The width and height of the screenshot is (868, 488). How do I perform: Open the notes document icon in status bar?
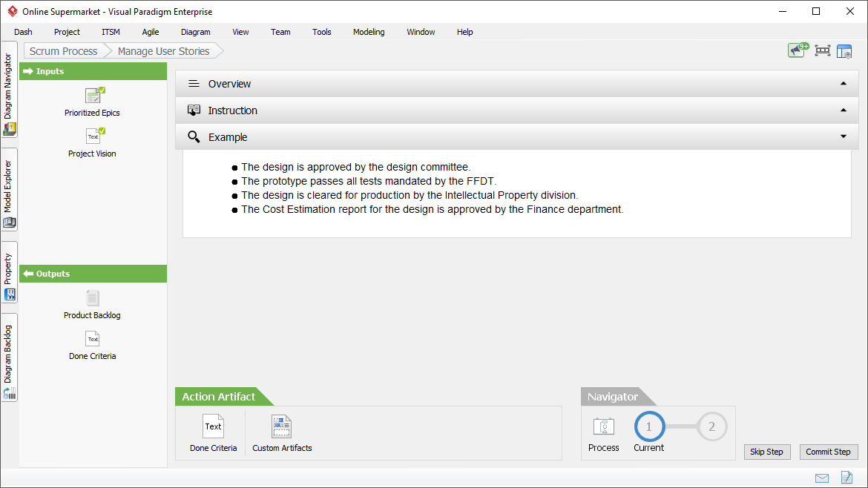[x=846, y=477]
